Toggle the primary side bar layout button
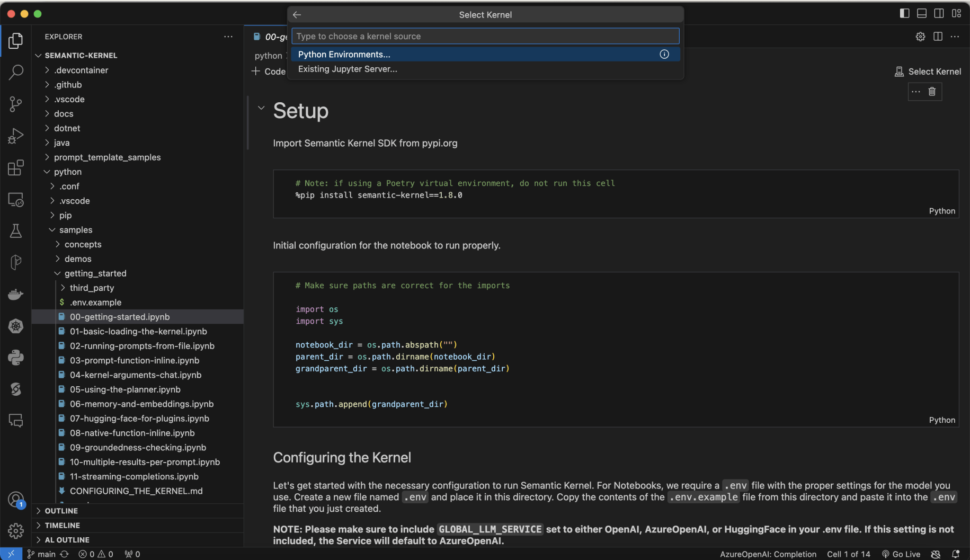 [904, 13]
